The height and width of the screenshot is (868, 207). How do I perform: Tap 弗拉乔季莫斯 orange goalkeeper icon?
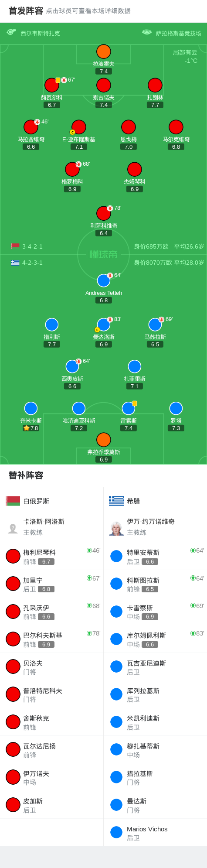pos(104,440)
